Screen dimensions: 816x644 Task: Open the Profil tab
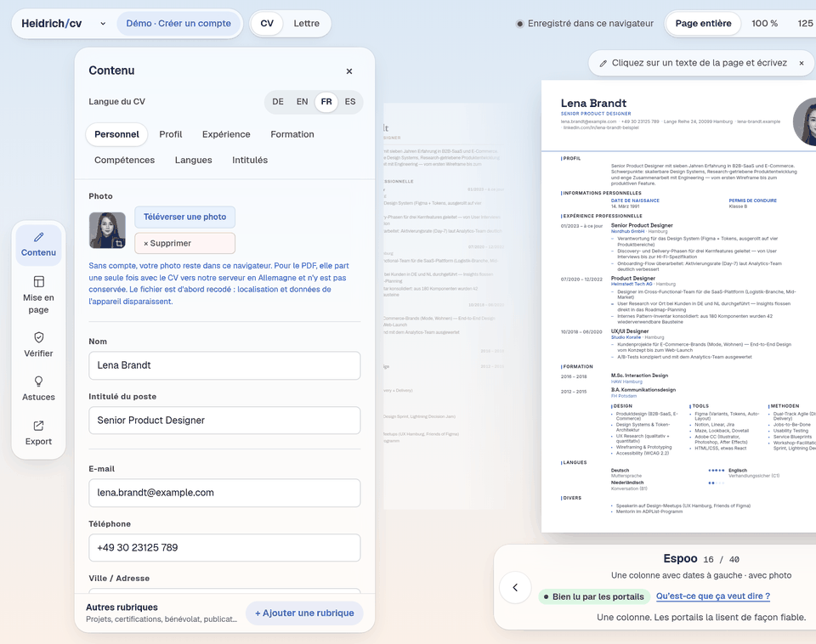(171, 134)
